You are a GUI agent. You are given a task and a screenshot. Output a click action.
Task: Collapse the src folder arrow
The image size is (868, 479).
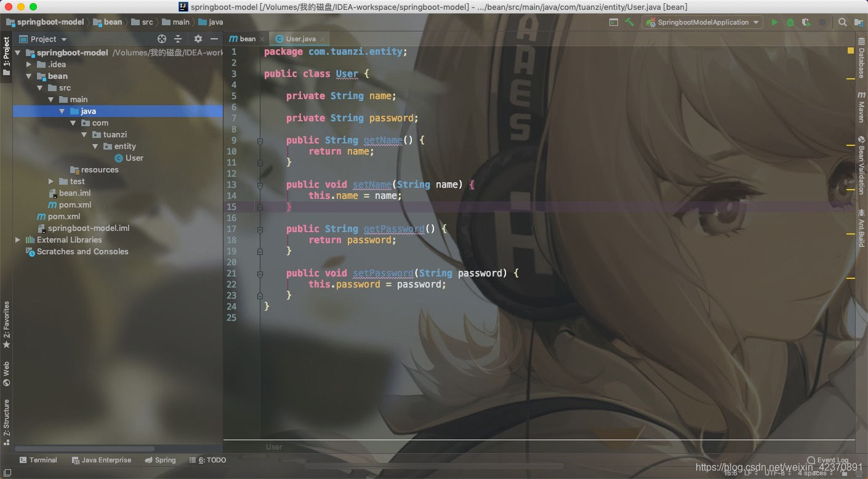[x=40, y=88]
